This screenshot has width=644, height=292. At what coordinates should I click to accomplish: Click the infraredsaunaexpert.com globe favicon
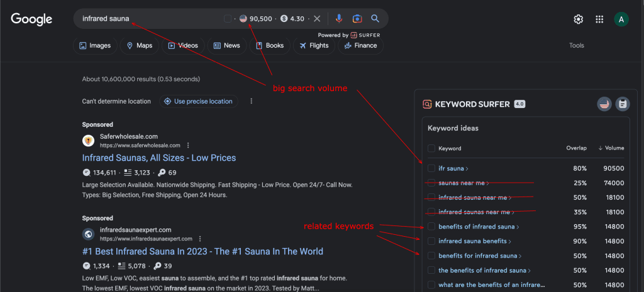[88, 234]
